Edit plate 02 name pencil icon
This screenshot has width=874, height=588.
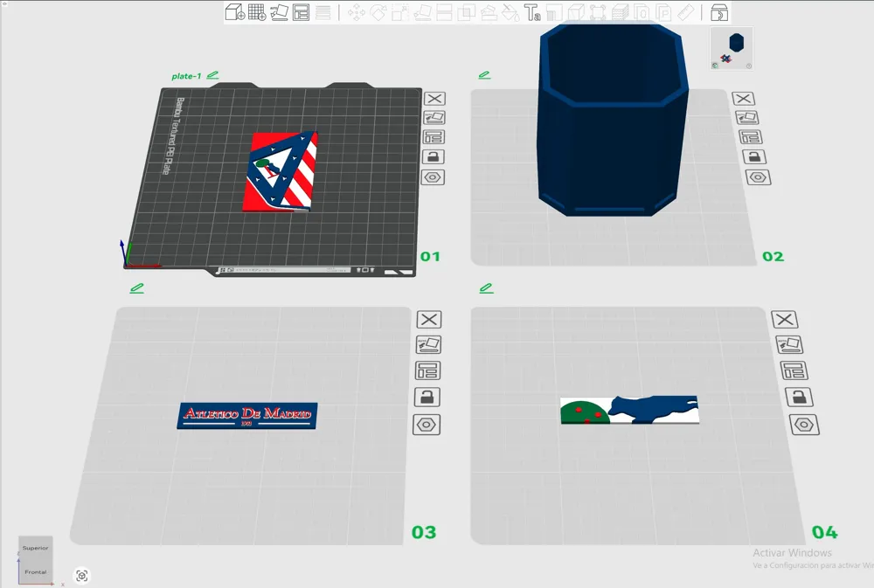[x=484, y=74]
